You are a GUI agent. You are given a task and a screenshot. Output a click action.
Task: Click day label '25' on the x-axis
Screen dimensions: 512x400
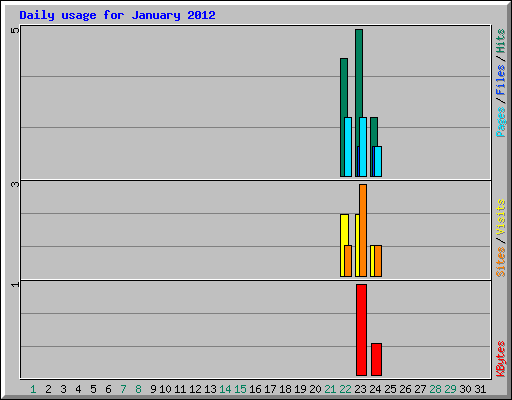pos(390,389)
